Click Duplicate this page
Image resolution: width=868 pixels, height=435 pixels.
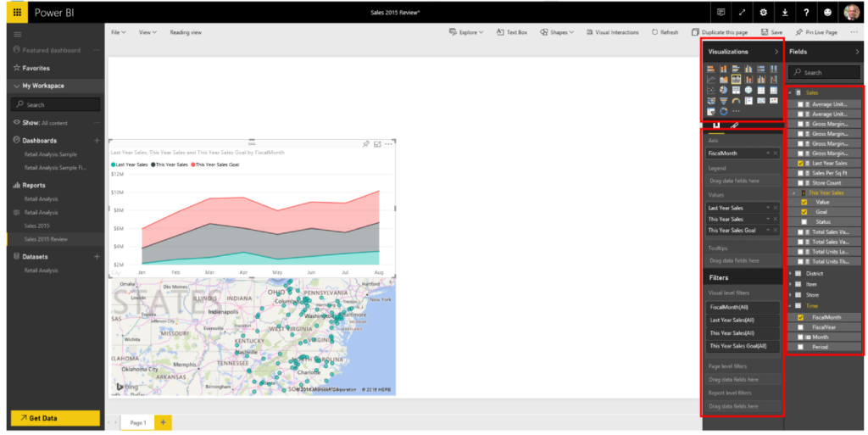[720, 32]
